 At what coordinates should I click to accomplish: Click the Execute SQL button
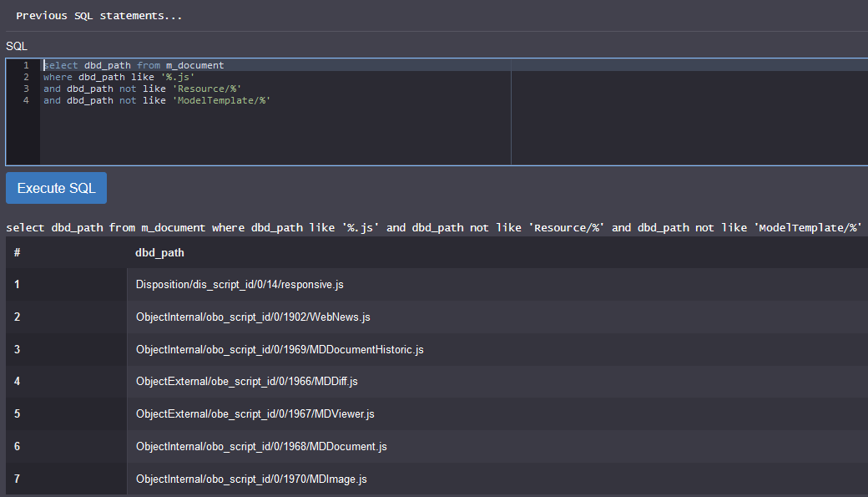click(x=56, y=188)
